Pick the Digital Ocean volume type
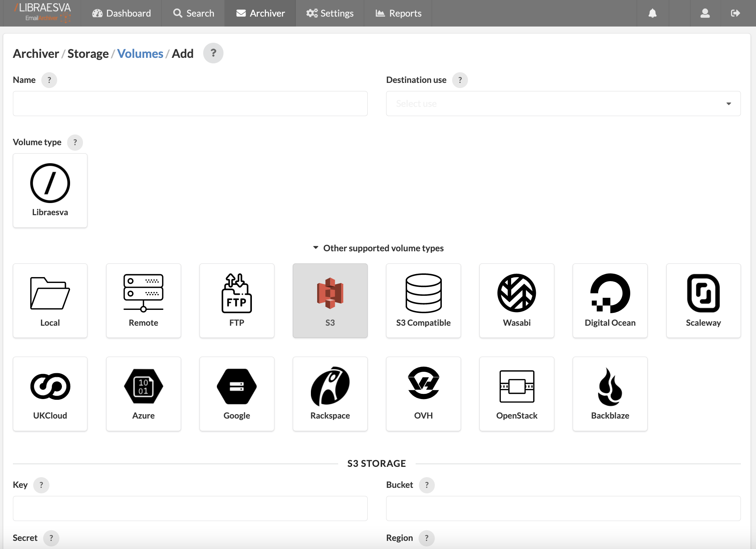 pos(610,300)
